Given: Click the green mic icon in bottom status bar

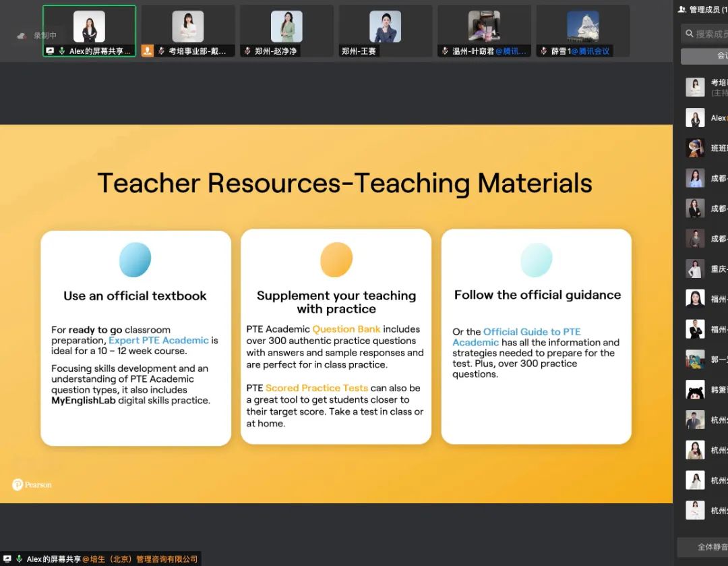Looking at the screenshot, I should click(19, 559).
